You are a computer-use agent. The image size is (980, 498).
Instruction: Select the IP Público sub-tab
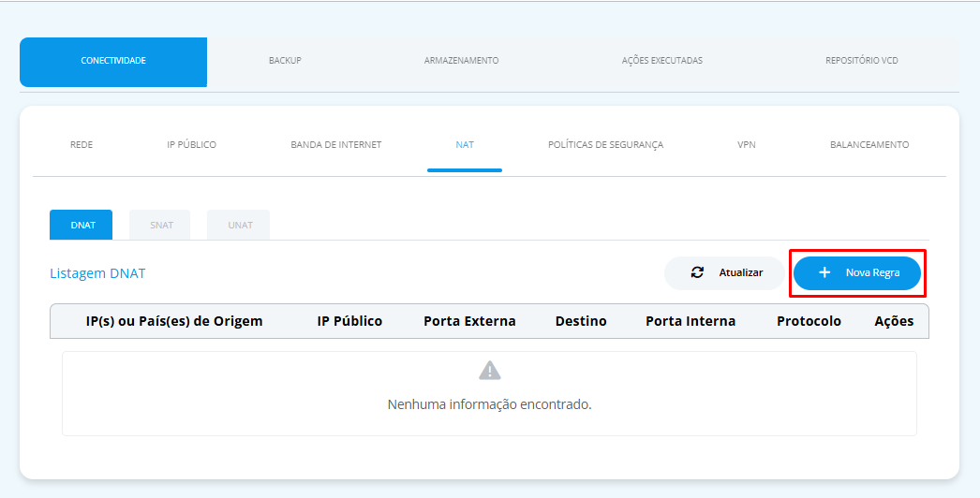[x=191, y=145]
